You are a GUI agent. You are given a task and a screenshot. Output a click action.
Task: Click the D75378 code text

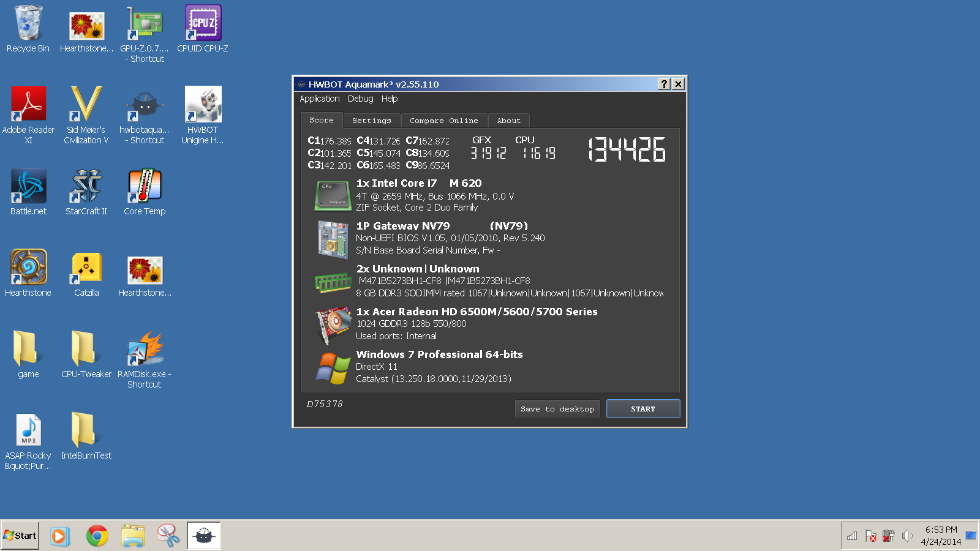pos(325,404)
